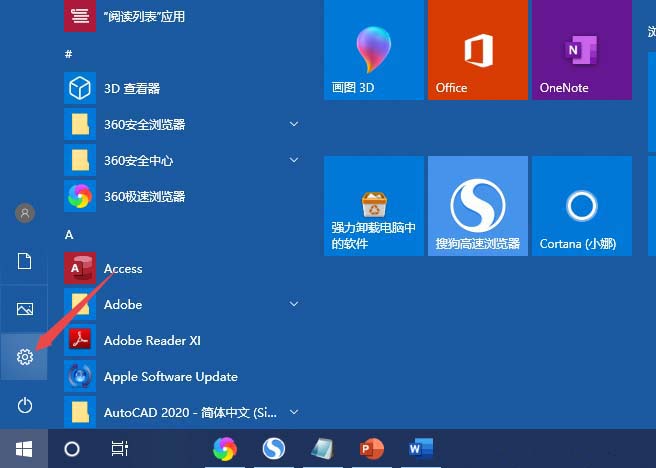
Task: Open Word from the taskbar
Action: click(420, 449)
